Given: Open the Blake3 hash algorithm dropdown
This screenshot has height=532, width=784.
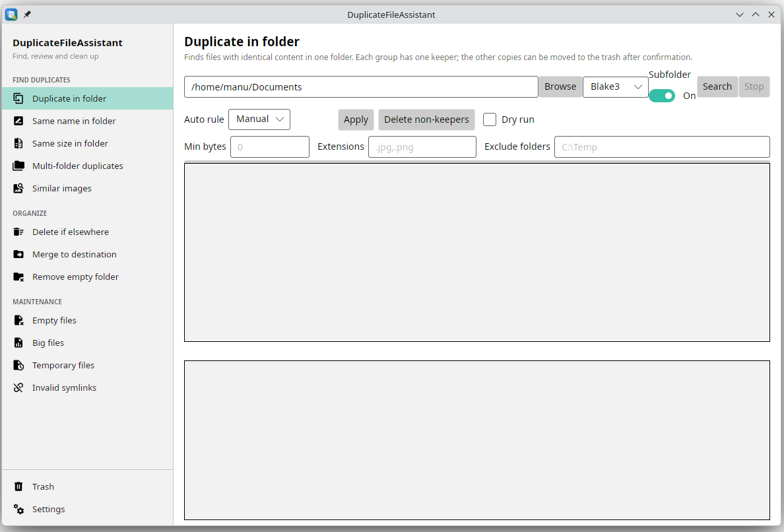Looking at the screenshot, I should point(616,87).
